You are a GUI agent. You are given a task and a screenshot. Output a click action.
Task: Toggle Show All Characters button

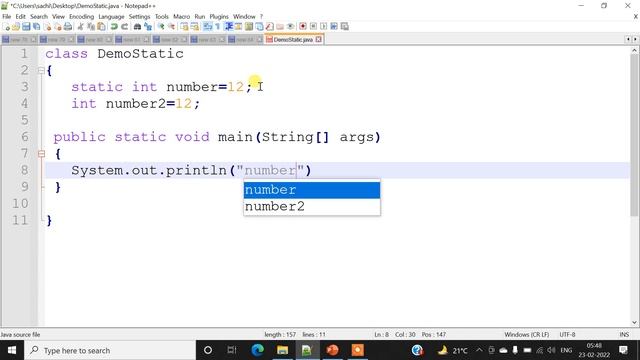pos(218,27)
